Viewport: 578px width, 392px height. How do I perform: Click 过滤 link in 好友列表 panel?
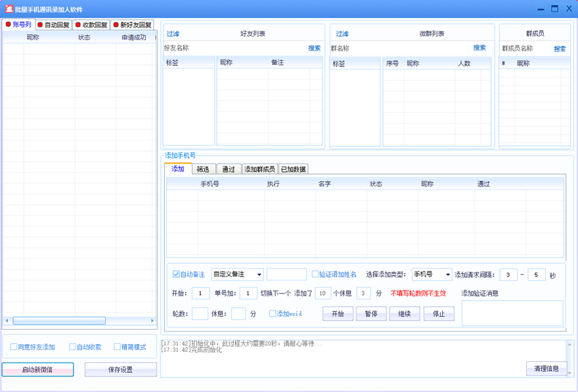pos(173,34)
